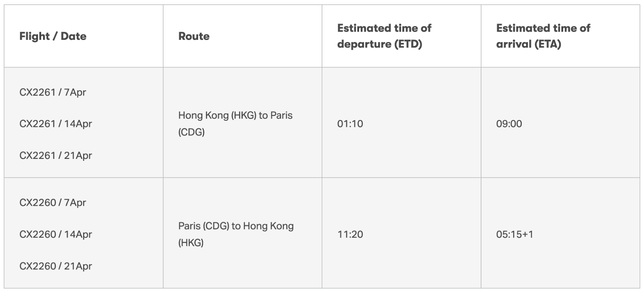Click the wrapped (HKG) text in second route

pos(191,243)
